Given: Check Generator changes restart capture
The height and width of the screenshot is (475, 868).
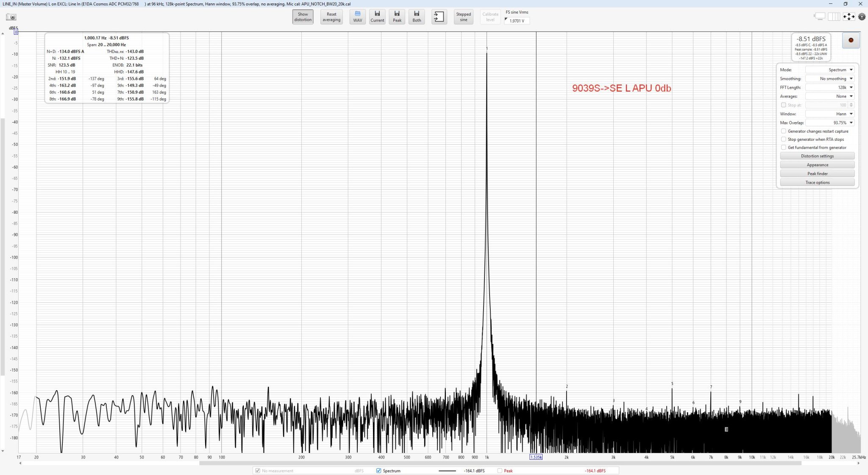Looking at the screenshot, I should coord(783,131).
